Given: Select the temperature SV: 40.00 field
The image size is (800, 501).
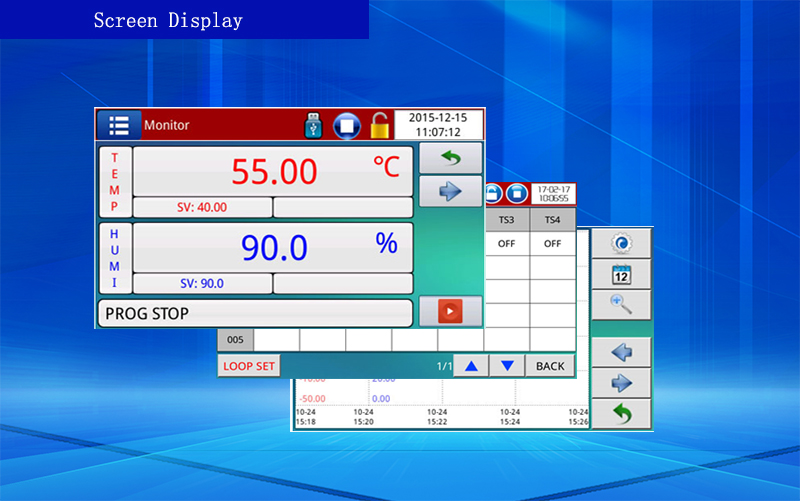Looking at the screenshot, I should pos(203,207).
